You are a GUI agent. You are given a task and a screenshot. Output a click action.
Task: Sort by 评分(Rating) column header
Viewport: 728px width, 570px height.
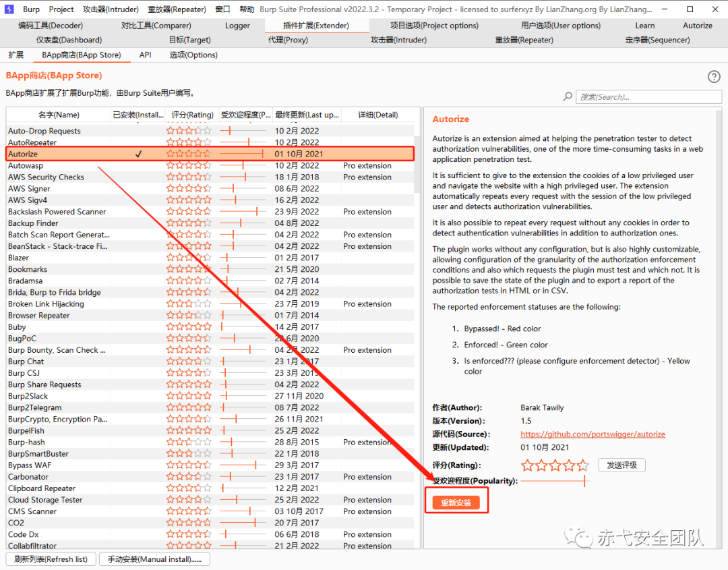(x=192, y=115)
